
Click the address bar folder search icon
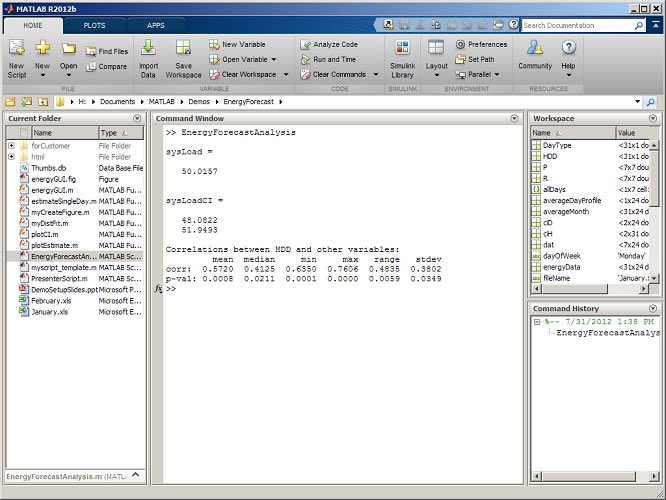coord(651,102)
